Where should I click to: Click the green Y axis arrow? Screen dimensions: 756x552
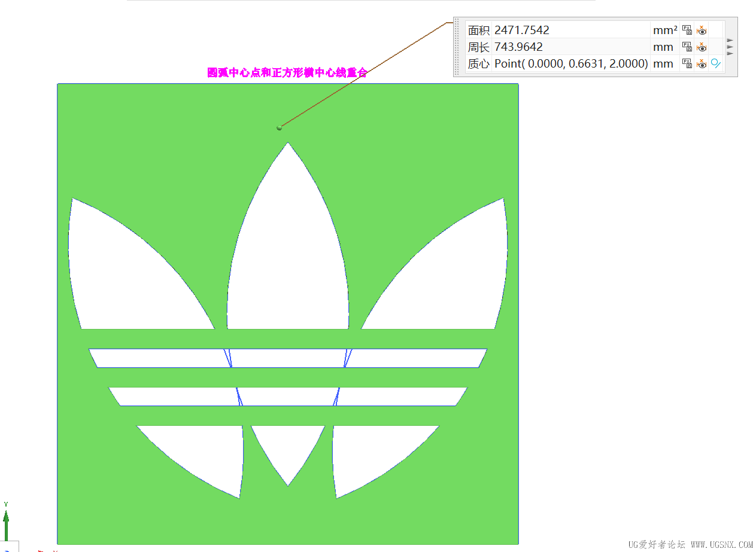(x=6, y=526)
